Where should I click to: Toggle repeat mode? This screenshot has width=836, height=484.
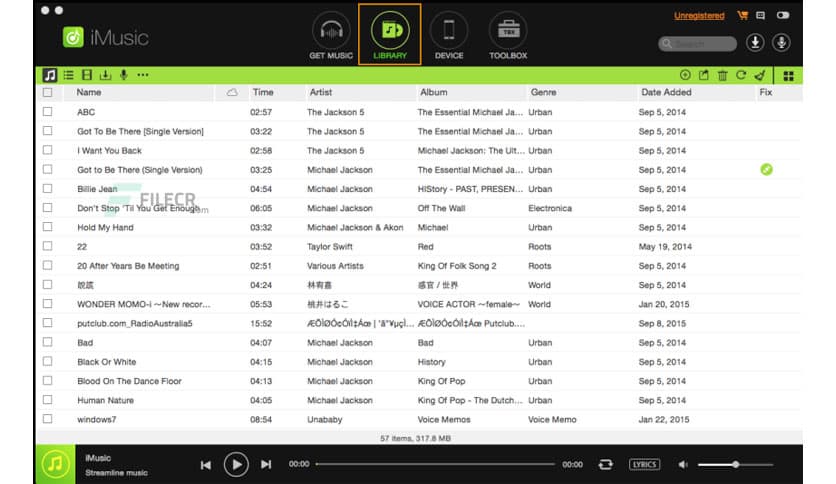[x=605, y=464]
